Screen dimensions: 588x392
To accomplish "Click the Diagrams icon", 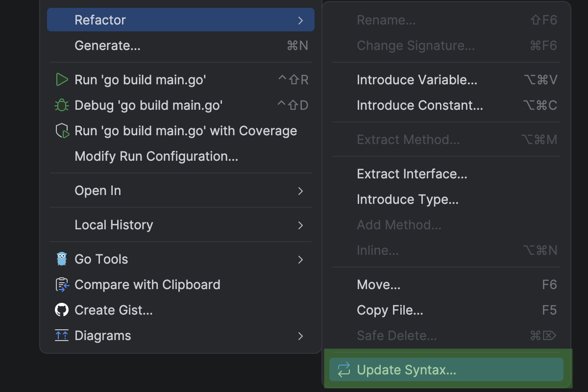I will (x=61, y=335).
